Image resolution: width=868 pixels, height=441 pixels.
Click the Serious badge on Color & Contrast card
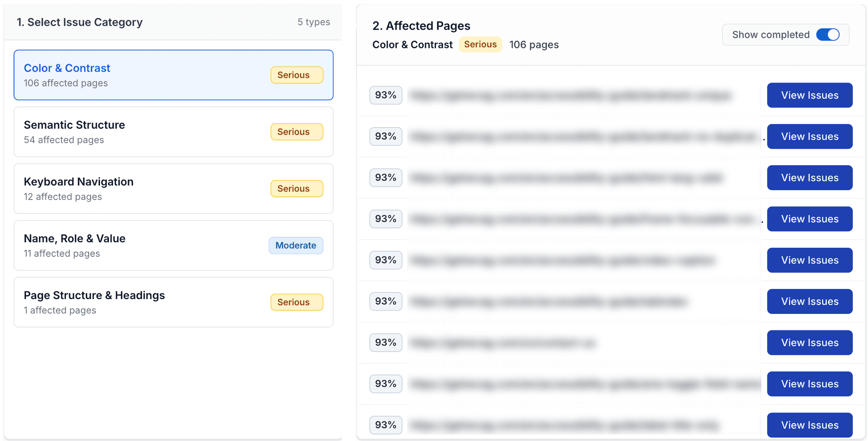[x=296, y=75]
